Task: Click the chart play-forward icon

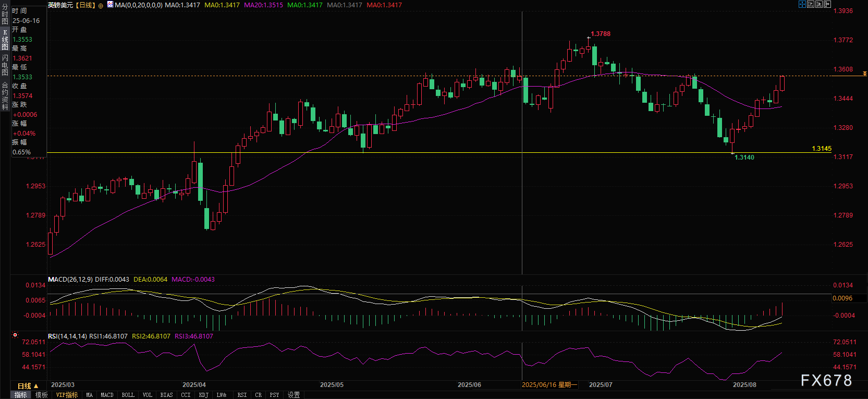Action: click(819, 4)
